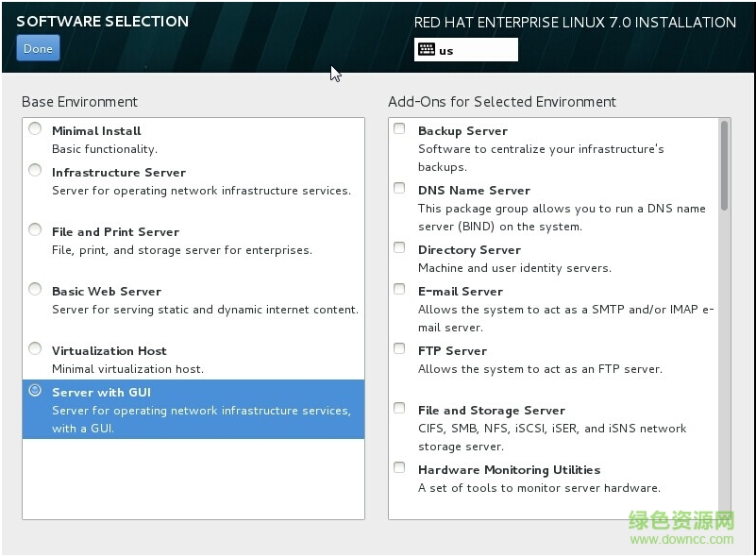Click the keyboard layout icon
Viewport: 756px width, 557px height.
click(427, 50)
